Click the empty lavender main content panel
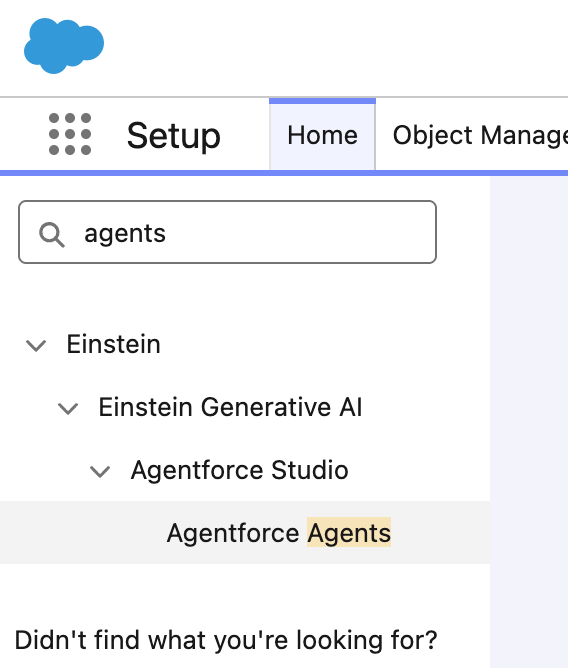Viewport: 568px width, 668px height. [529, 422]
